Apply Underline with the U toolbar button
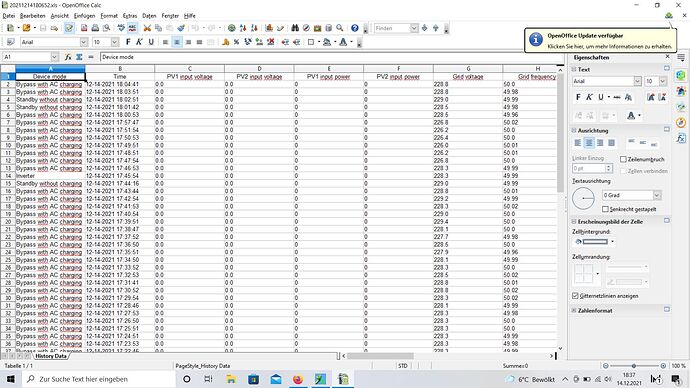Image resolution: width=690 pixels, height=388 pixels. coord(150,42)
